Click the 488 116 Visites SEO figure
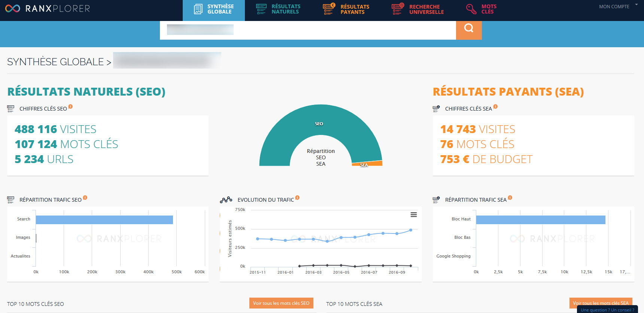This screenshot has height=313, width=644. pyautogui.click(x=55, y=129)
